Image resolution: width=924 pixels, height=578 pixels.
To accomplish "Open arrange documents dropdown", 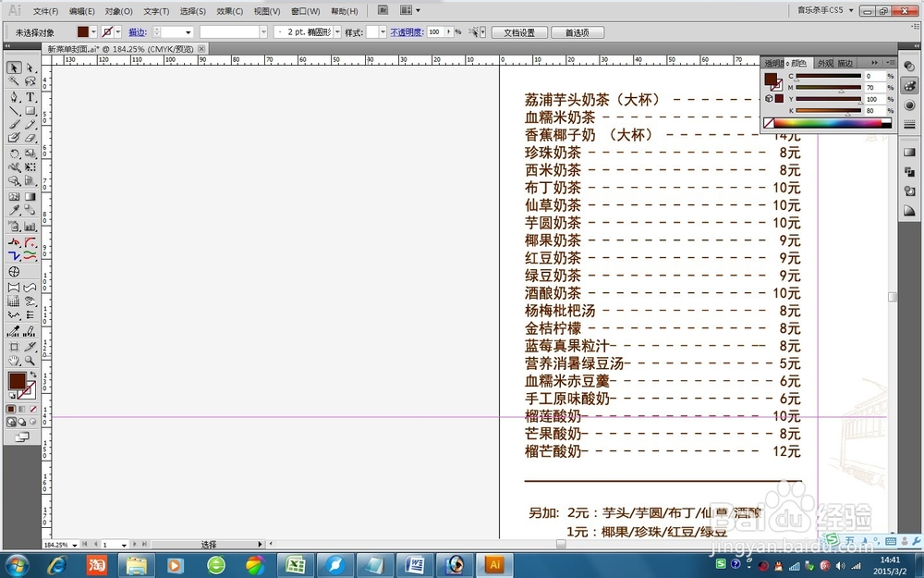I will 410,10.
